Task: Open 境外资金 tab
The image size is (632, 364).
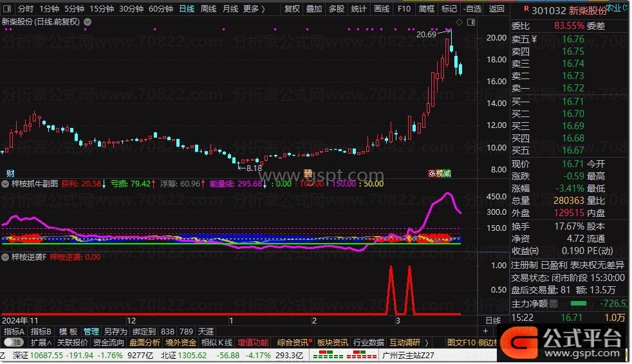Action: [181, 343]
